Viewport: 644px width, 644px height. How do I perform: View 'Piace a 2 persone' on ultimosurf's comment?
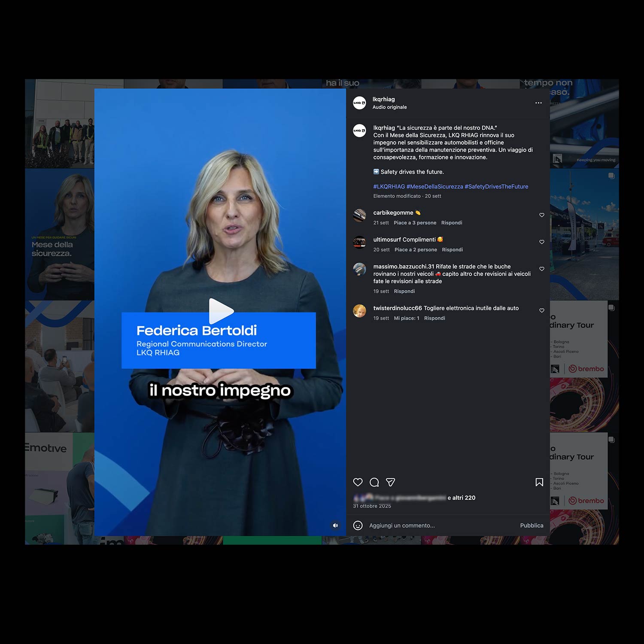click(416, 250)
